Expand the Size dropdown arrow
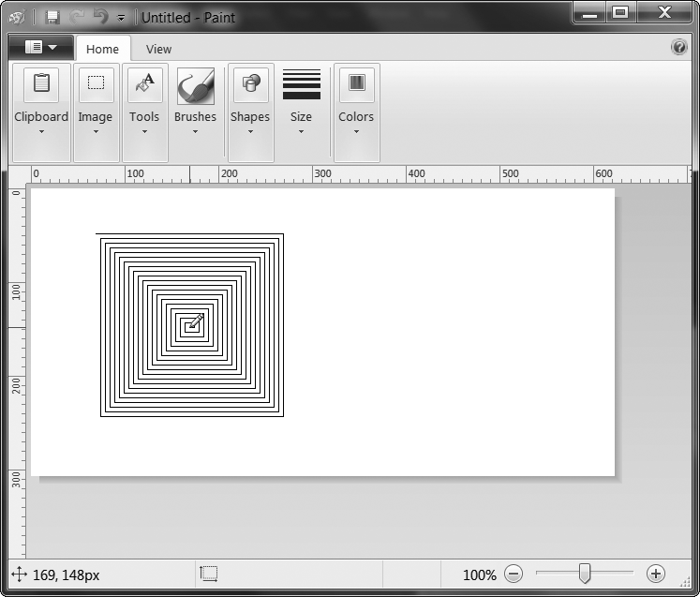The image size is (700, 597). [x=302, y=132]
